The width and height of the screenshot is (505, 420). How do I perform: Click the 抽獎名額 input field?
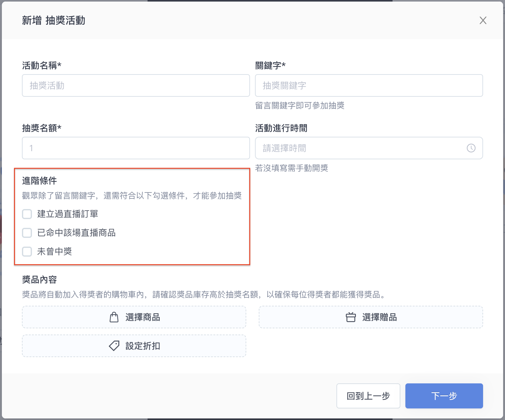[136, 148]
